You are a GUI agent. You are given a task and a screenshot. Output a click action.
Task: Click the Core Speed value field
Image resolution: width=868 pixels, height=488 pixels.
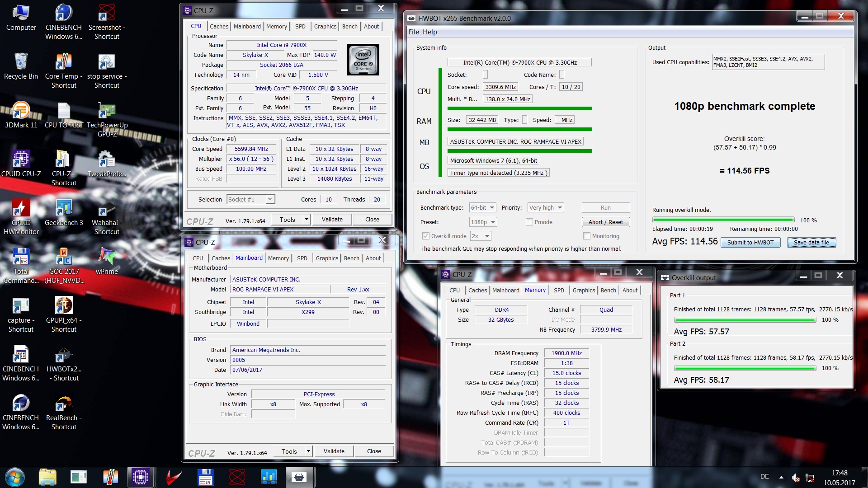coord(251,149)
